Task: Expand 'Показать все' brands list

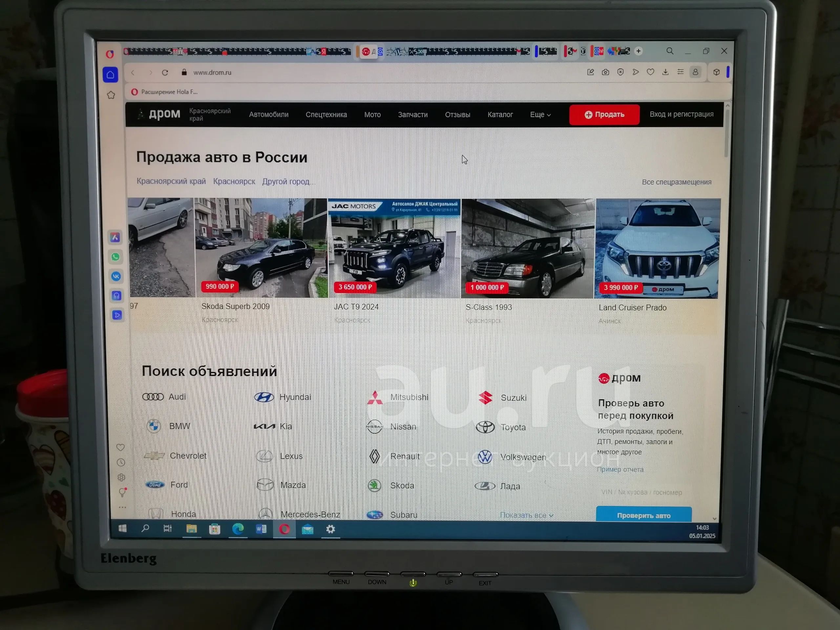Action: tap(526, 515)
